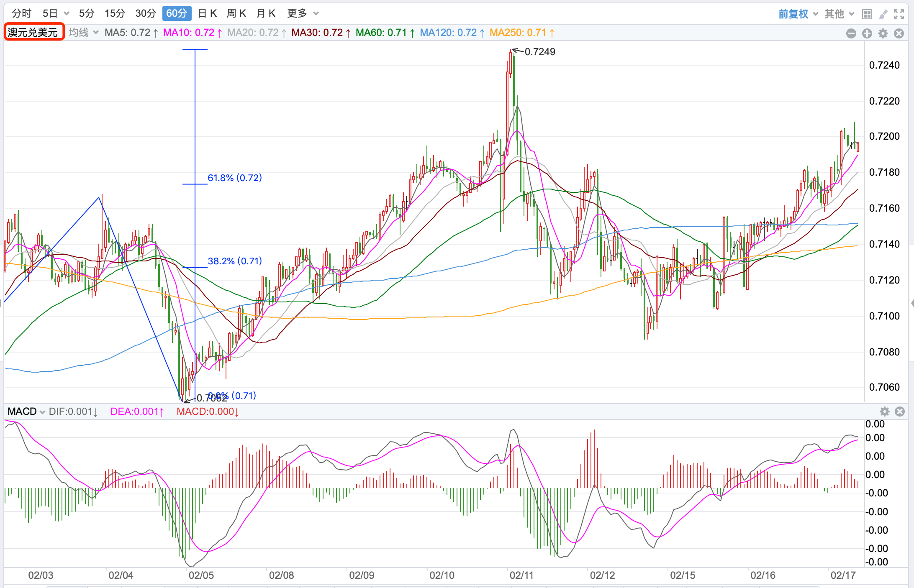
Task: Close the MACD indicator panel
Action: coord(900,412)
